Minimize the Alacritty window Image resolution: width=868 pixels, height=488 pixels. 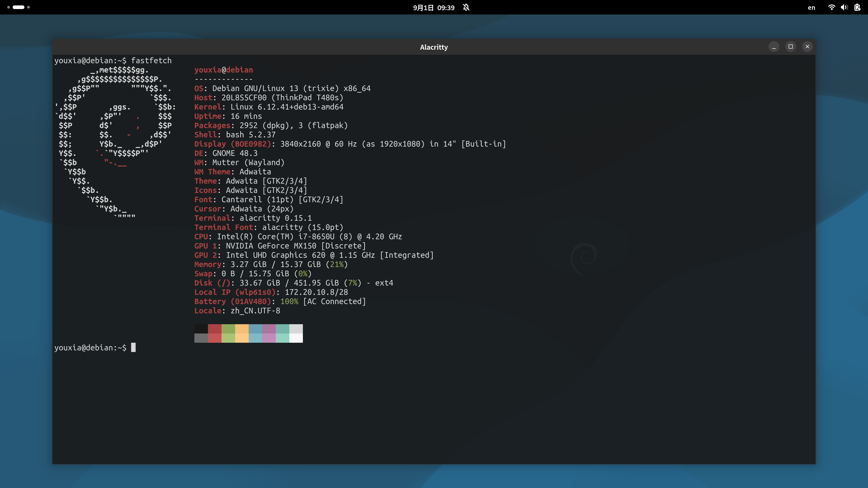(x=774, y=47)
